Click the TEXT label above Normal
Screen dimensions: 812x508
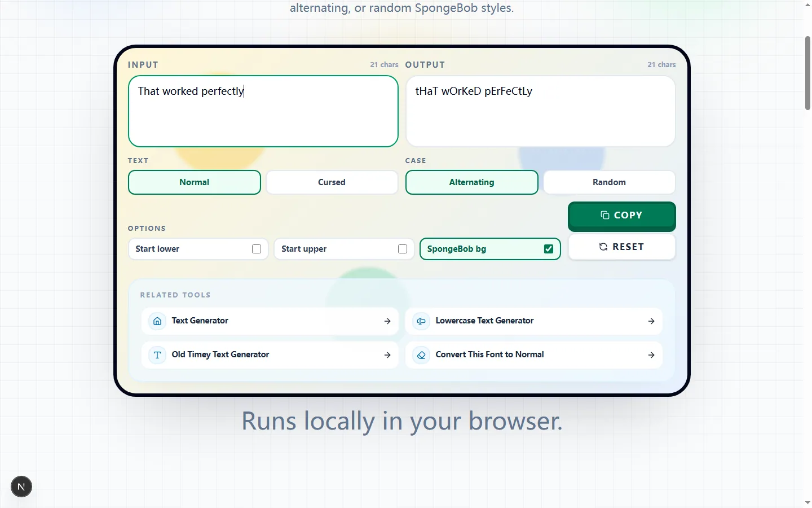coord(138,161)
